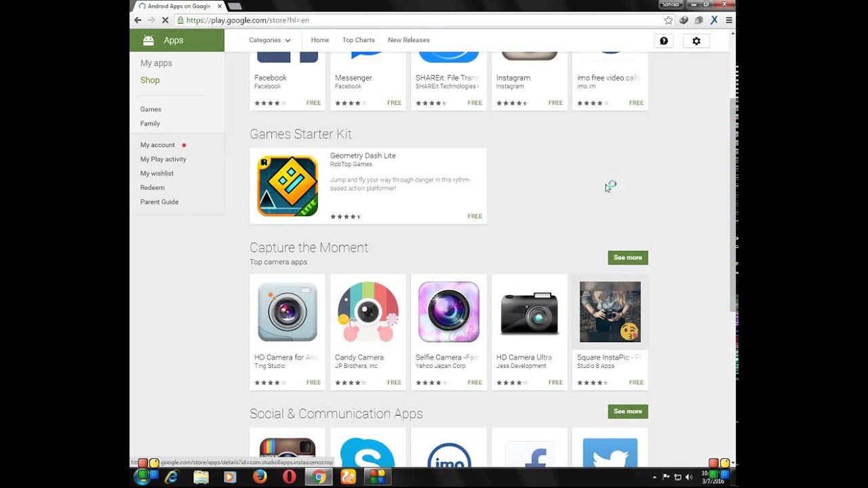Screen dimensions: 868x488
Task: Open My Play activity link
Action: point(163,159)
